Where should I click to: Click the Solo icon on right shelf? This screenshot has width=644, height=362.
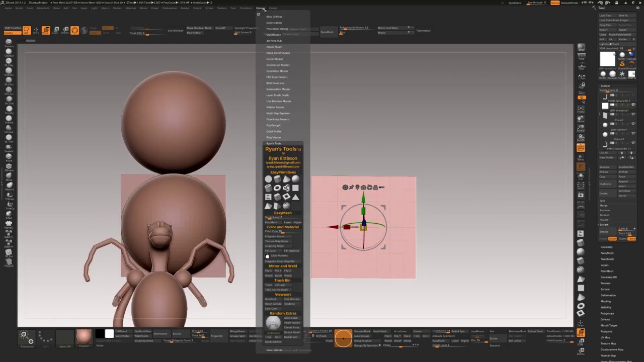581,177
